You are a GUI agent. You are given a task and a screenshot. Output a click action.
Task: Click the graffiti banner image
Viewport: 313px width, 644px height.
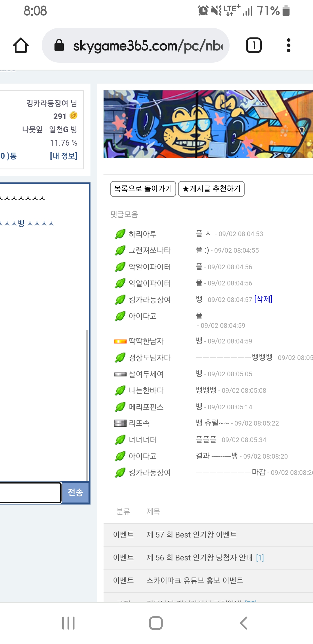click(x=208, y=124)
